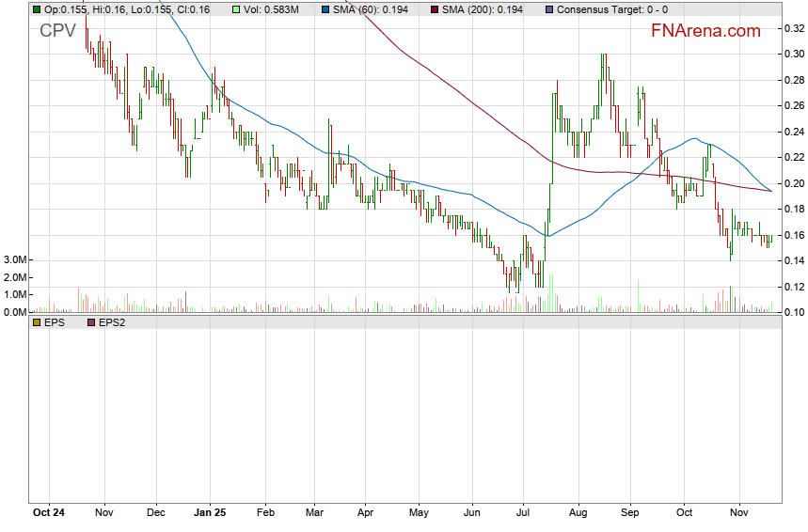Viewport: 808px width, 532px height.
Task: Click the yellow EPS legend square
Action: click(x=36, y=322)
